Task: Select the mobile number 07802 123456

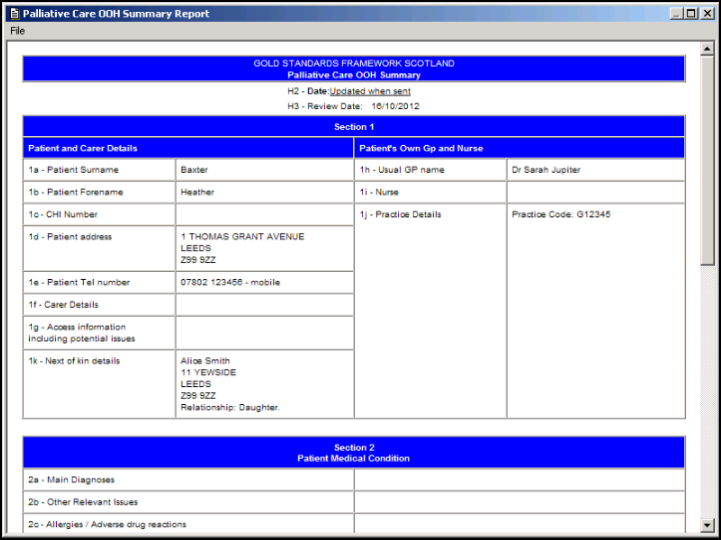Action: click(230, 282)
